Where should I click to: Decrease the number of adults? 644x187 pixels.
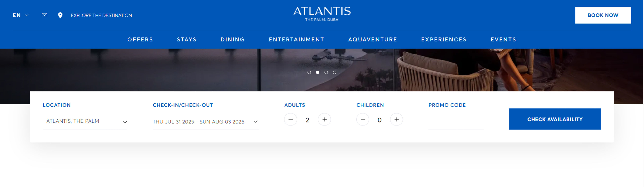pos(290,120)
